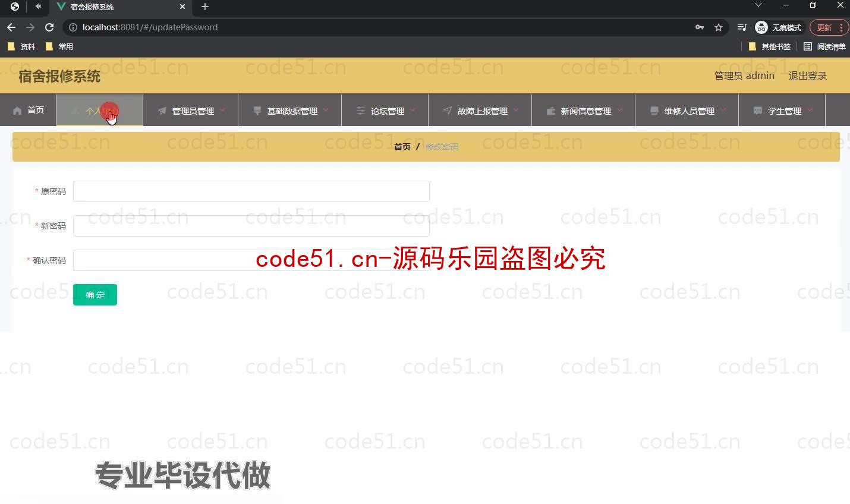Focus the 原密码 input field
This screenshot has height=504, width=850.
pos(251,191)
